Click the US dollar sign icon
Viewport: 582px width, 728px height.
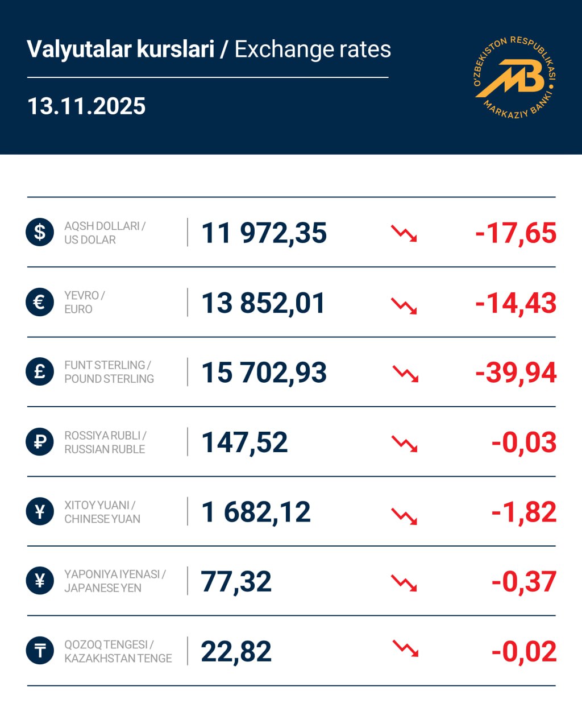coord(40,232)
